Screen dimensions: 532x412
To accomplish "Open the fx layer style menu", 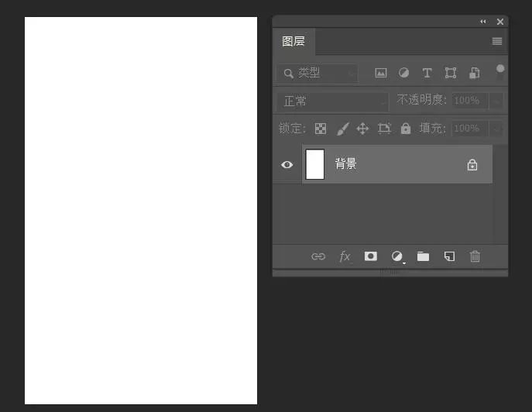I will [x=345, y=256].
